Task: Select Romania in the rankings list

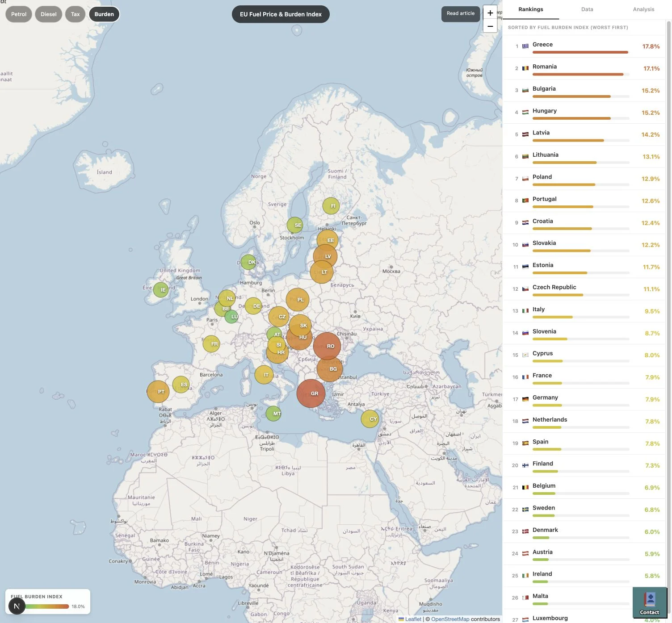Action: click(584, 69)
